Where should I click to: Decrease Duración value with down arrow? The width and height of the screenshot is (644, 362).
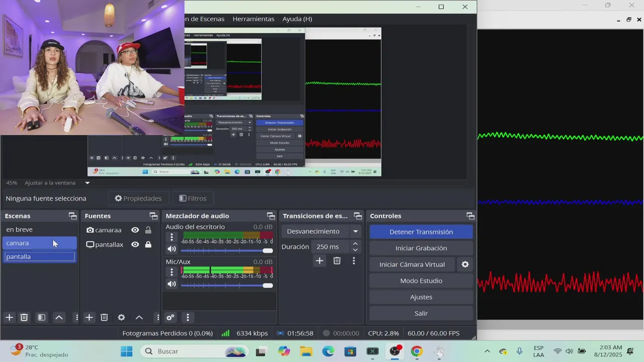click(x=355, y=250)
